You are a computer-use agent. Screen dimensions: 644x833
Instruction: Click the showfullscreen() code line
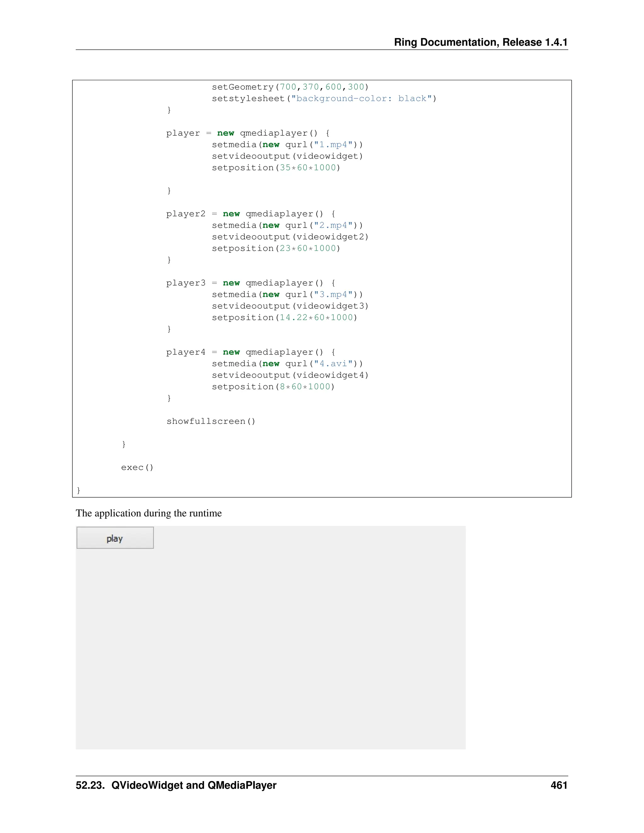pos(211,421)
